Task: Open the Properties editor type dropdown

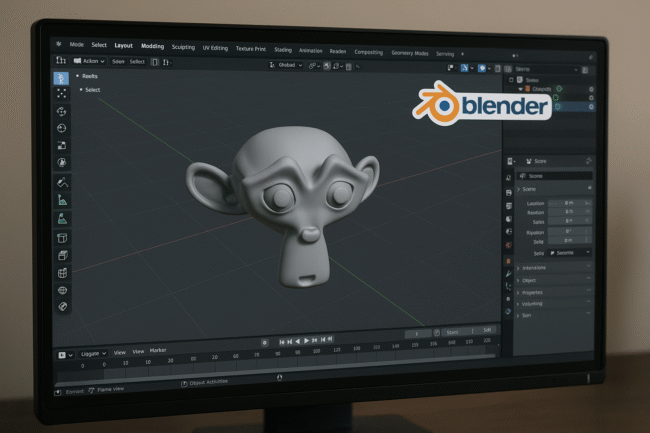Action: [511, 161]
